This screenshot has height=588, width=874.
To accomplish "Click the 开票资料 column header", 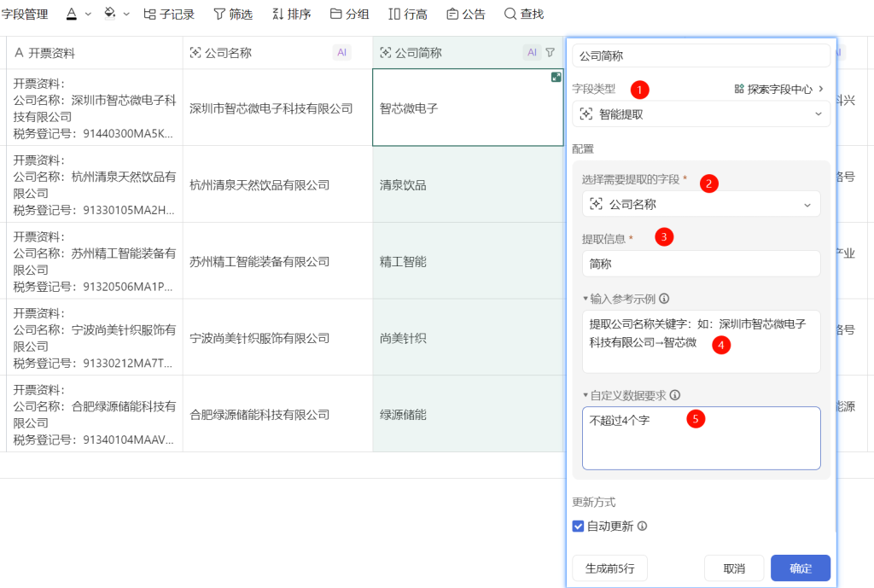I will [95, 53].
